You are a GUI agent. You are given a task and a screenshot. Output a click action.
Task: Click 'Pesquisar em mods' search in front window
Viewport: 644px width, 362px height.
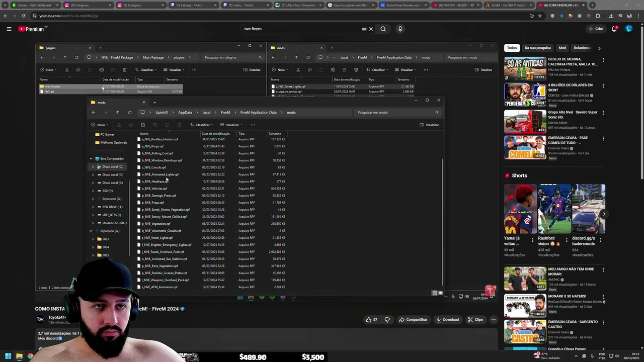click(x=397, y=112)
